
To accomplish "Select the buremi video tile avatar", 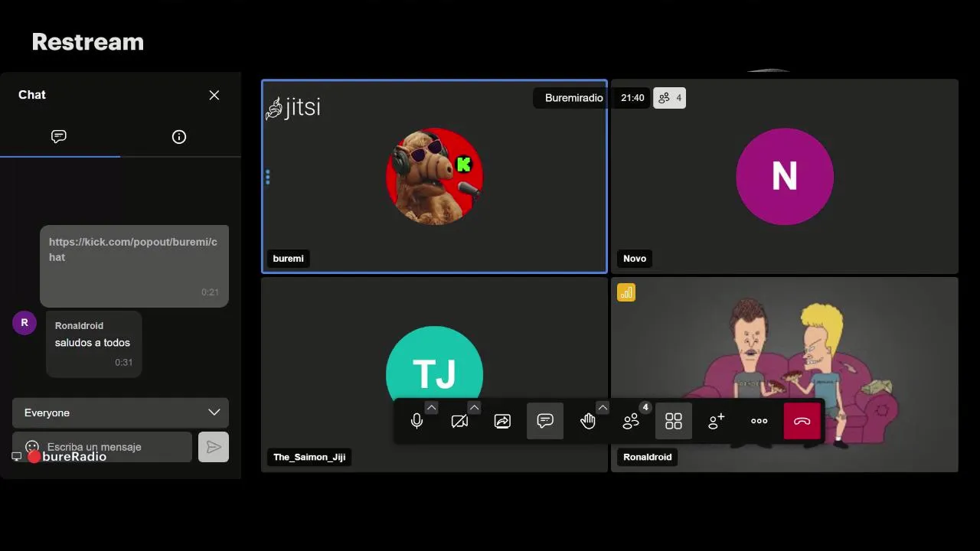I will click(x=434, y=176).
